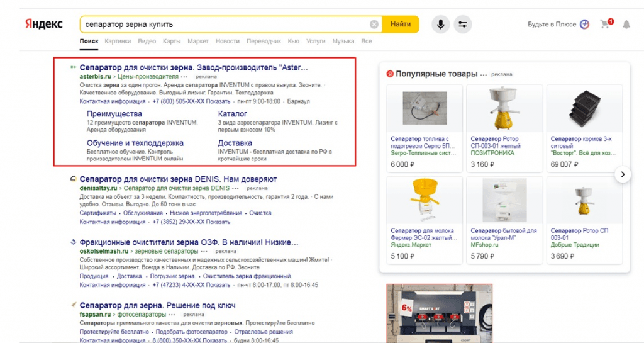Clear the search query with X icon

[374, 25]
